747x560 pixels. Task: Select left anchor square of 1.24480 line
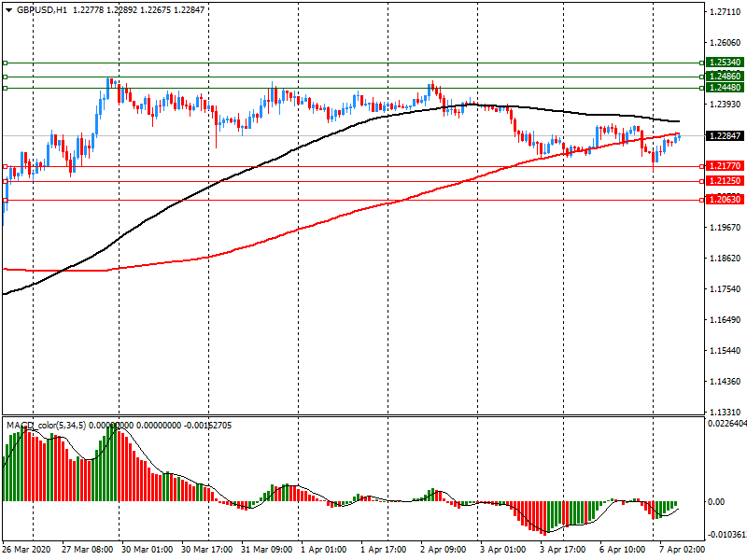point(6,88)
